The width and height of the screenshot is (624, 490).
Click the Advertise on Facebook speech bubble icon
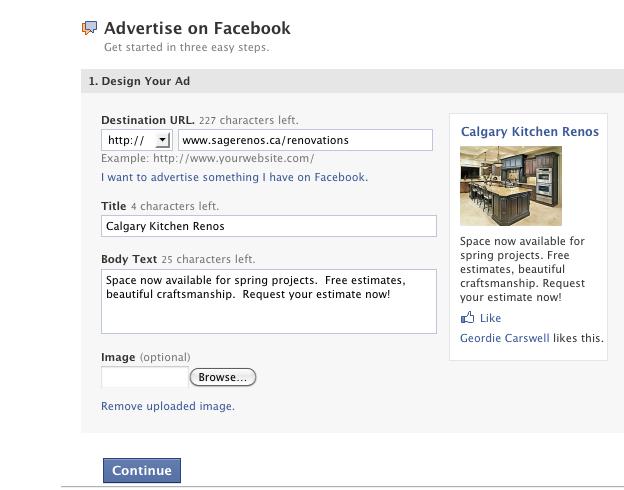(90, 28)
